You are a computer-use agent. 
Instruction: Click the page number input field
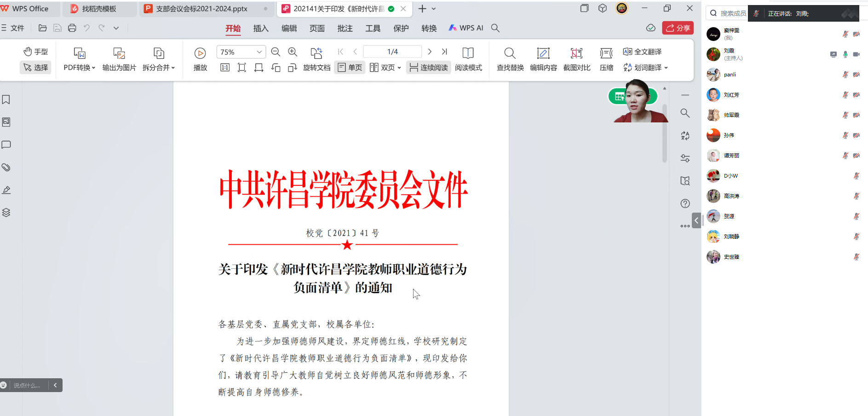click(392, 52)
